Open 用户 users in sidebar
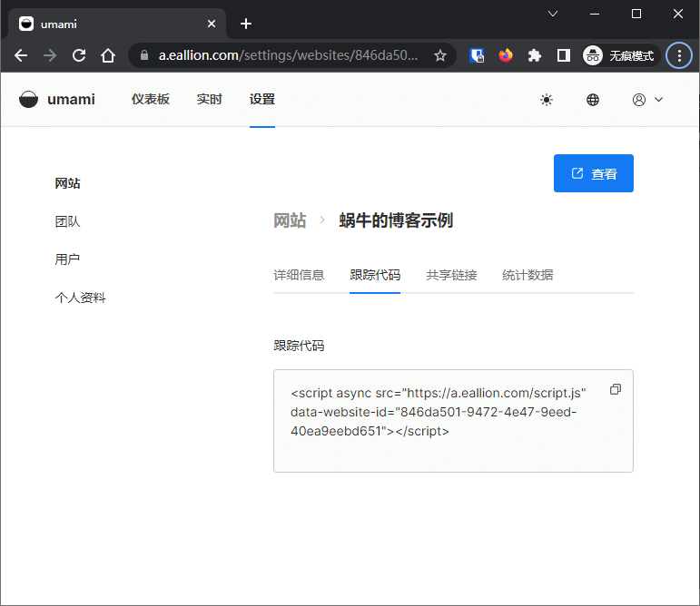 click(67, 259)
